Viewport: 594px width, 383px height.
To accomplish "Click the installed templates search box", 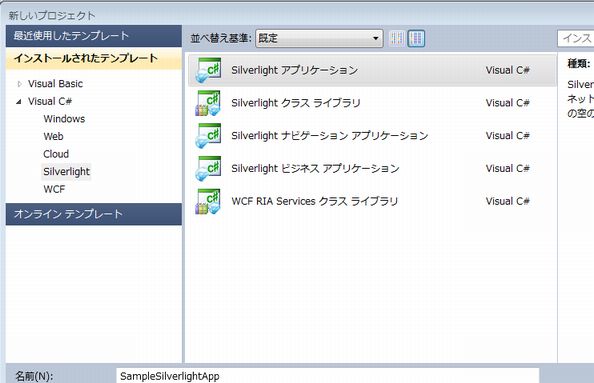I will click(x=576, y=38).
